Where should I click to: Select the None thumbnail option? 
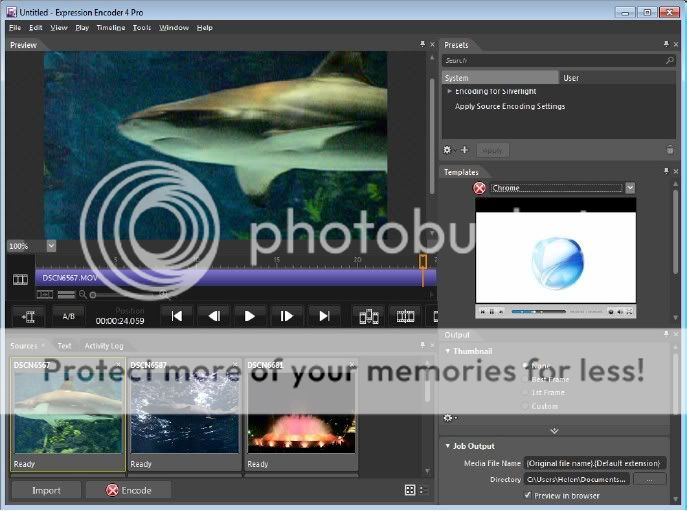coord(525,365)
